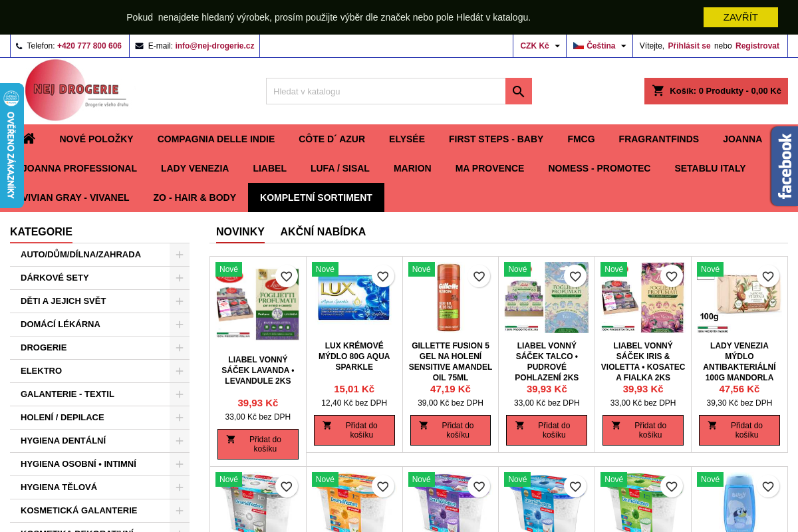The width and height of the screenshot is (798, 532).
Task: Click the search magnifier button
Action: pyautogui.click(x=519, y=91)
